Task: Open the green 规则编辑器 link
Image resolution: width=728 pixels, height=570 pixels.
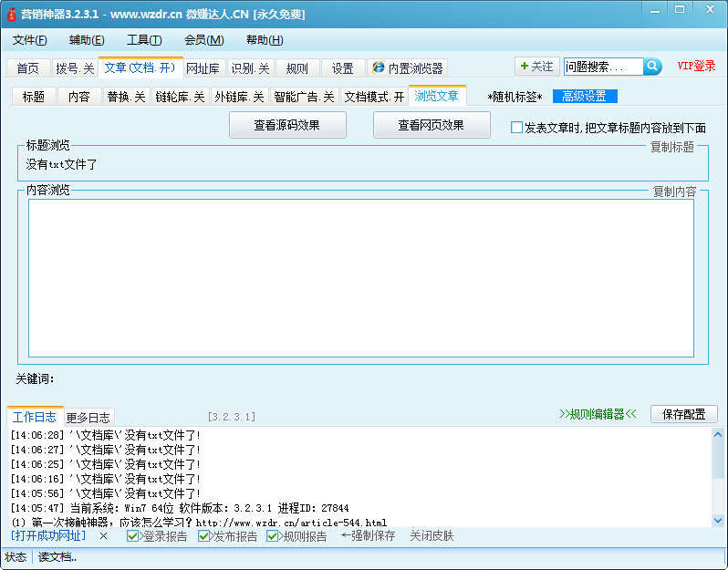Action: [598, 414]
